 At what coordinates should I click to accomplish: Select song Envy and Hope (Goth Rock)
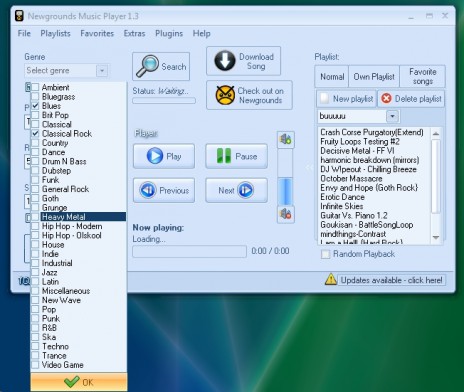pos(369,188)
